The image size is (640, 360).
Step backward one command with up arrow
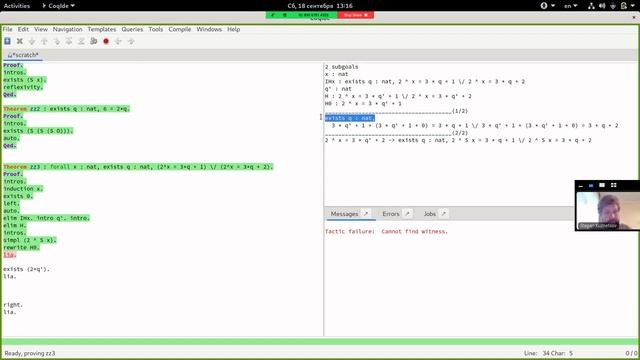click(44, 41)
